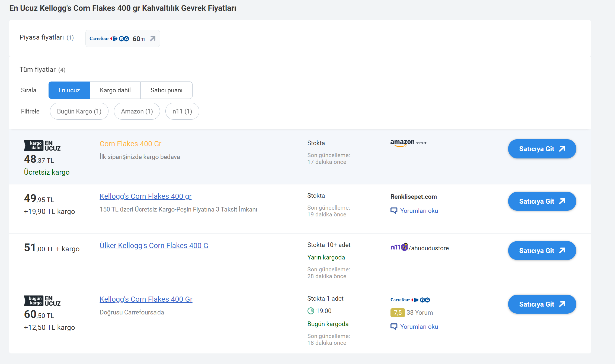
Task: Click comment bubble icon beside Carrefour Yorumları oku
Action: pyautogui.click(x=394, y=327)
